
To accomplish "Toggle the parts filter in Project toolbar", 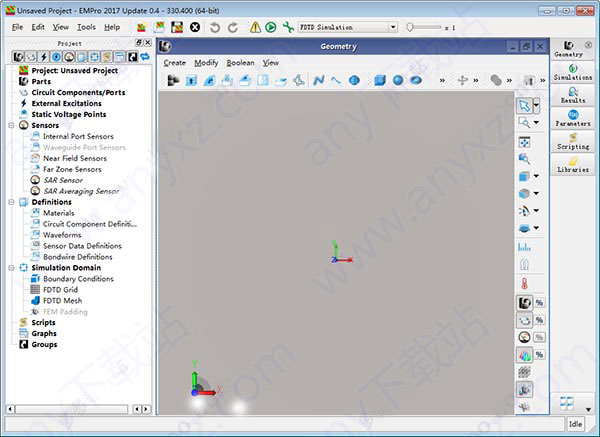I will 18,57.
